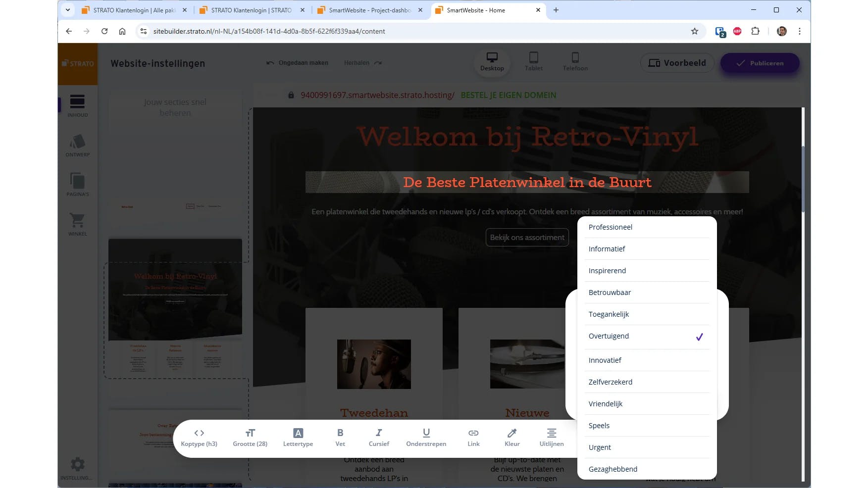Image resolution: width=868 pixels, height=488 pixels.
Task: Click the browser back arrow
Action: coord(69,31)
